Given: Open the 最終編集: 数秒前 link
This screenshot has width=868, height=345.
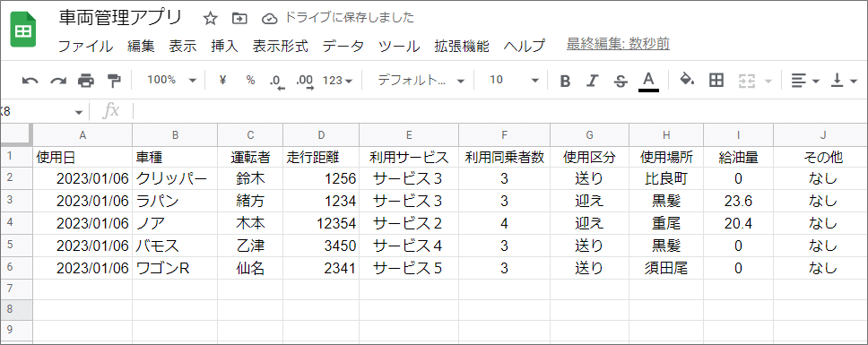Looking at the screenshot, I should [618, 44].
